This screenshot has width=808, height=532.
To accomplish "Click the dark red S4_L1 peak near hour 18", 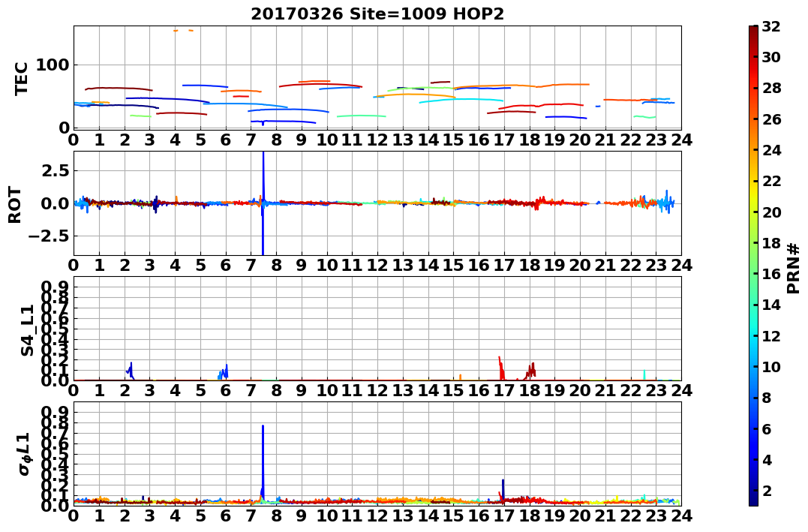I will point(531,371).
